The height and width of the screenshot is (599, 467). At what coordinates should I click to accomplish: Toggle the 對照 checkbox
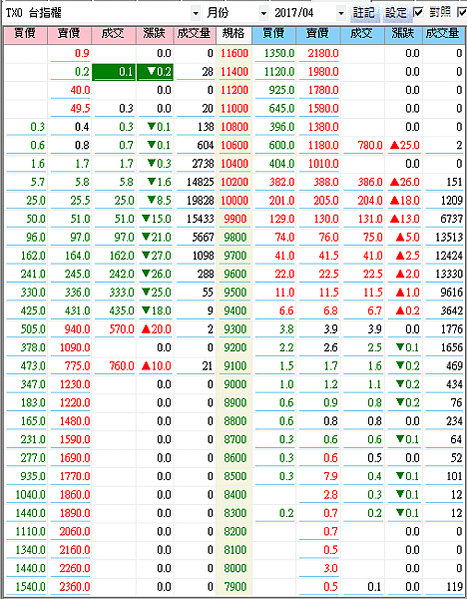[x=419, y=13]
